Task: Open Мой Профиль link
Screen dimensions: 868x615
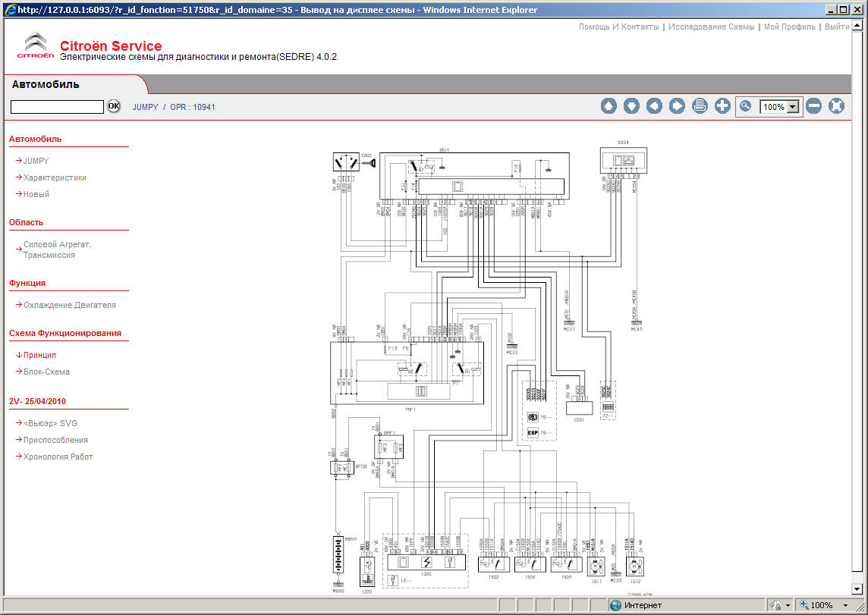Action: pyautogui.click(x=789, y=27)
